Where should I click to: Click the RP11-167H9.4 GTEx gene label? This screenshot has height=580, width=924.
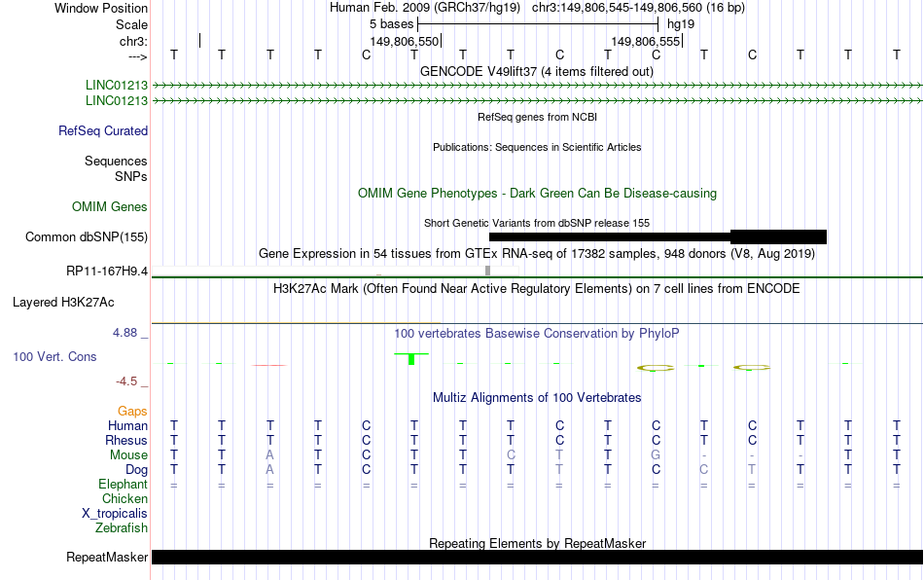(x=107, y=272)
